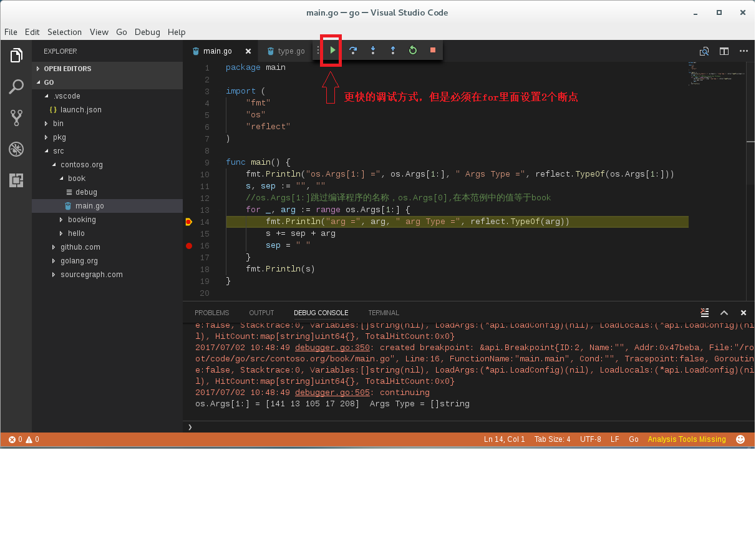Open the Debug menu
The width and height of the screenshot is (756, 533).
click(x=147, y=32)
